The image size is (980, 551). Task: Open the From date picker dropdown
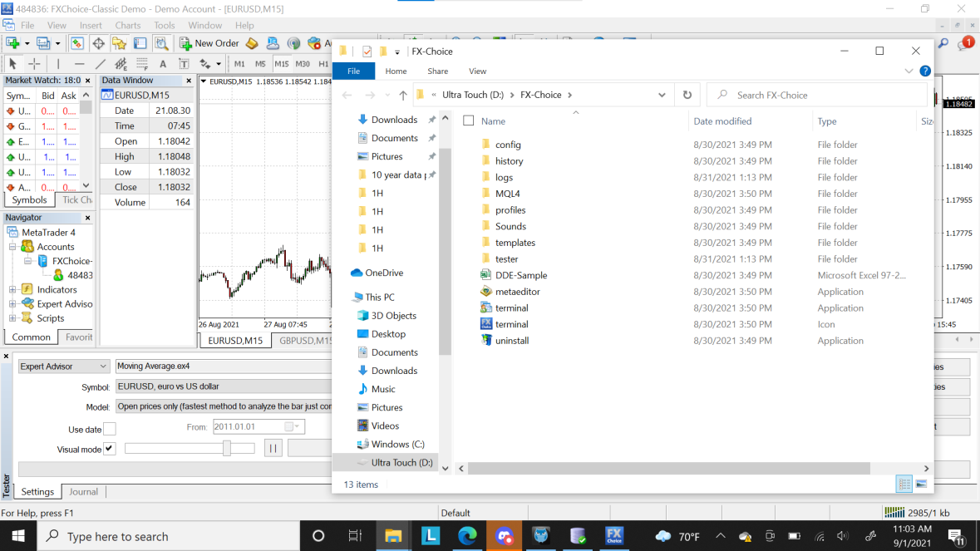(x=293, y=426)
